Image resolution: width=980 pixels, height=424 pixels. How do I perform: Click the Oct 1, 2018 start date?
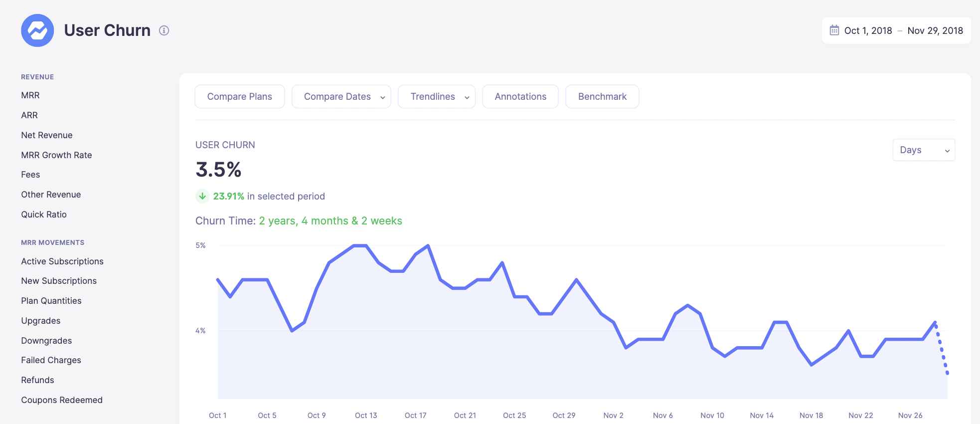tap(868, 30)
